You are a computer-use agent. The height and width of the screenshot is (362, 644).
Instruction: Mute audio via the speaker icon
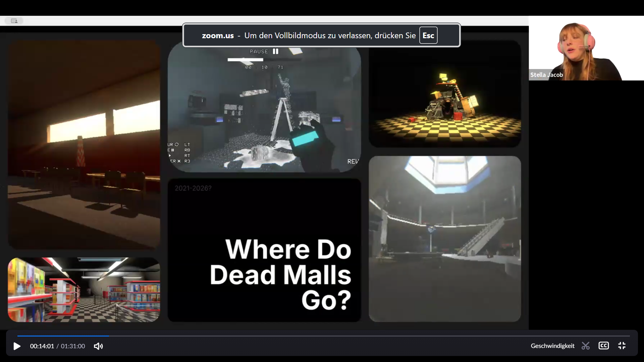point(98,346)
